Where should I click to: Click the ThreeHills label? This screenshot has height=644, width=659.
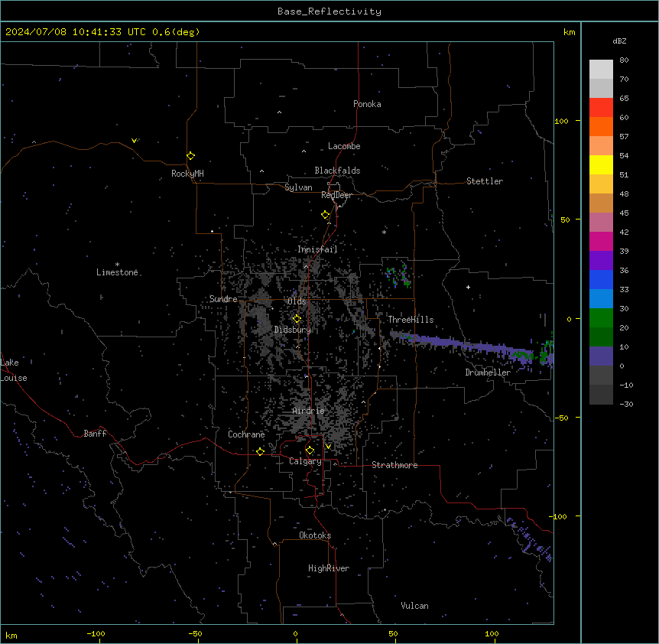coord(411,320)
